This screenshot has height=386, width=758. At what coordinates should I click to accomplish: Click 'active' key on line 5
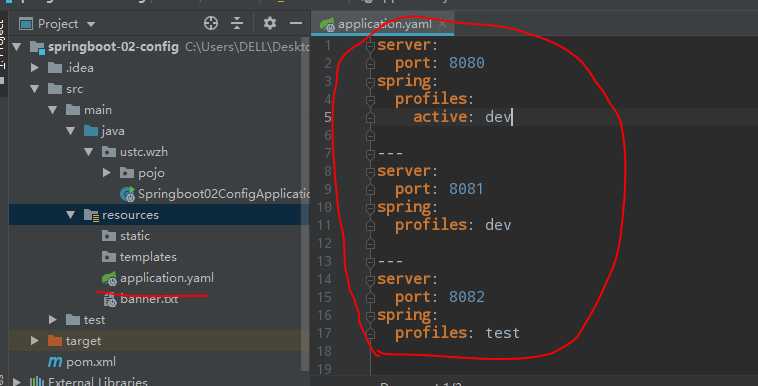tap(440, 117)
